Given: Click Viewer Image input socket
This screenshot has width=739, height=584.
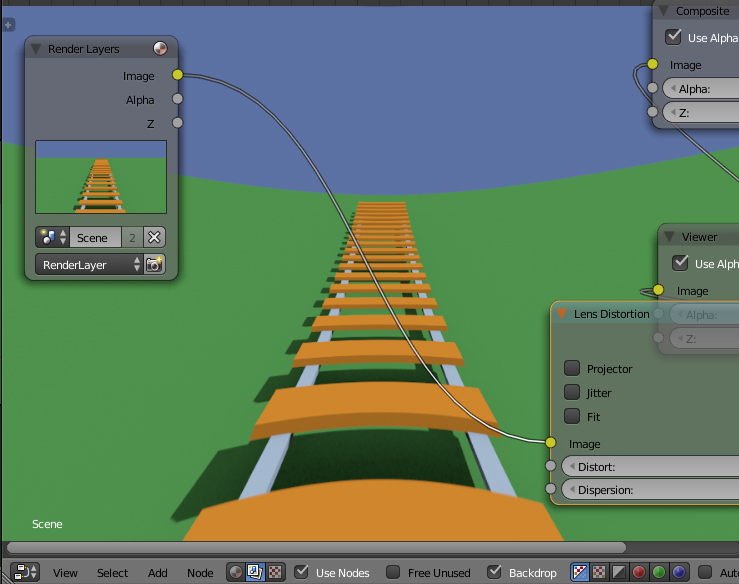Looking at the screenshot, I should (658, 290).
